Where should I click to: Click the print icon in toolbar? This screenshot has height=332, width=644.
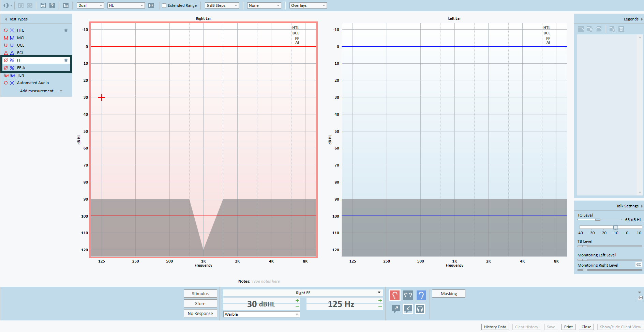[x=43, y=5]
